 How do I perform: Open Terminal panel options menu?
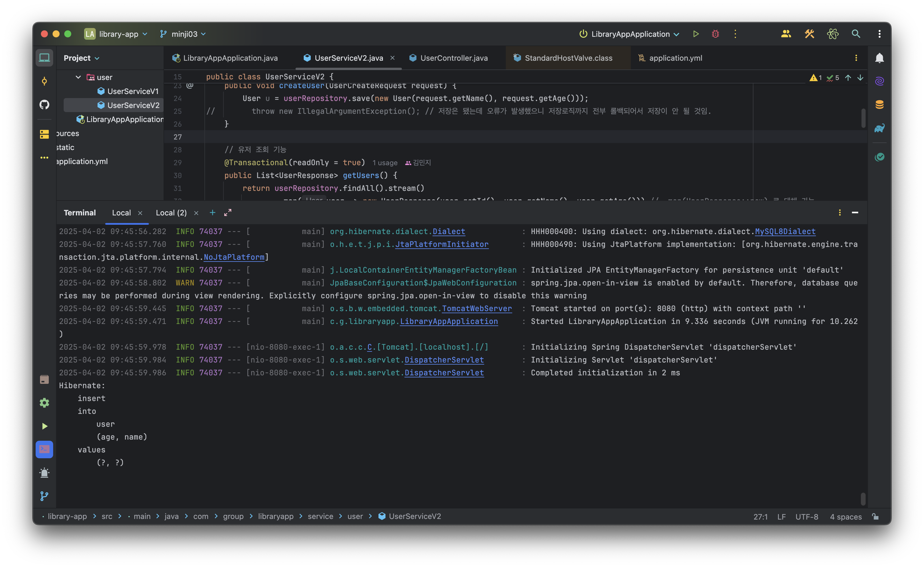840,212
